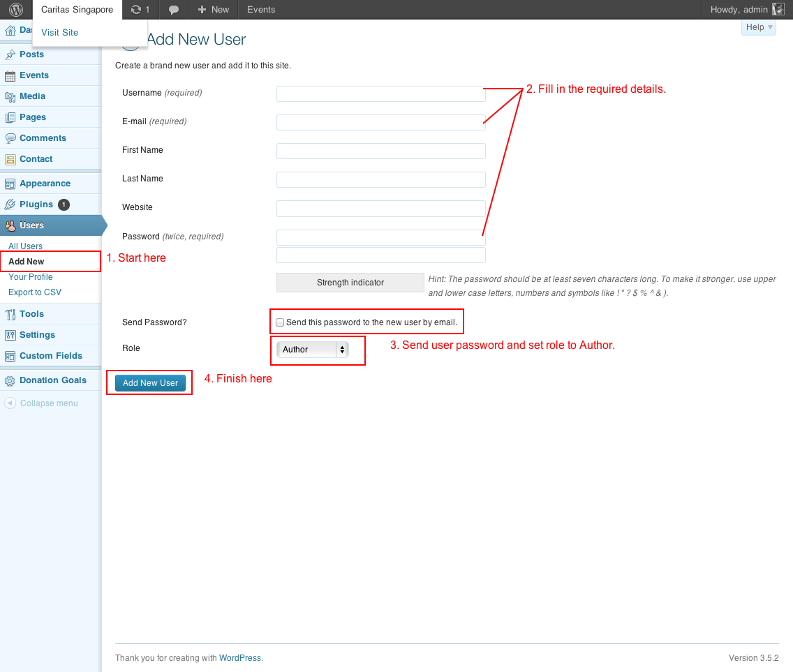Click the Tools icon

(10, 315)
